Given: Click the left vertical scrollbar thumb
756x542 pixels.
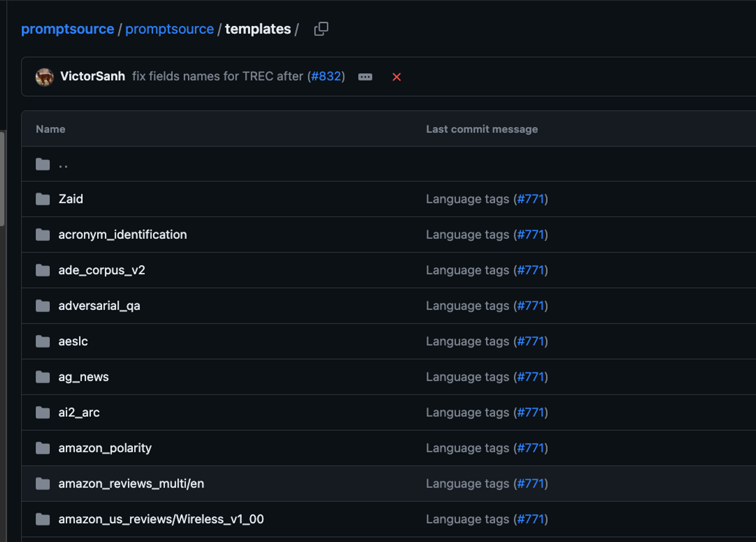Looking at the screenshot, I should [x=3, y=178].
